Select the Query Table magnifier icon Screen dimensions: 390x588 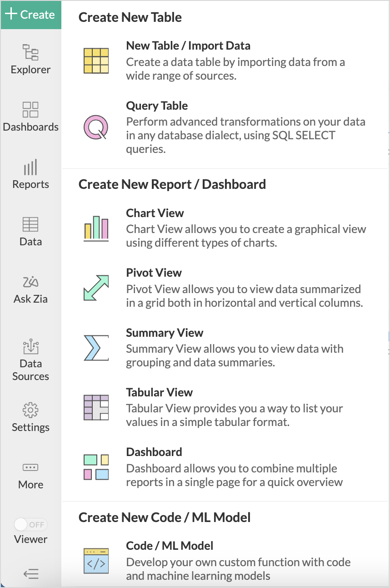[x=96, y=127]
